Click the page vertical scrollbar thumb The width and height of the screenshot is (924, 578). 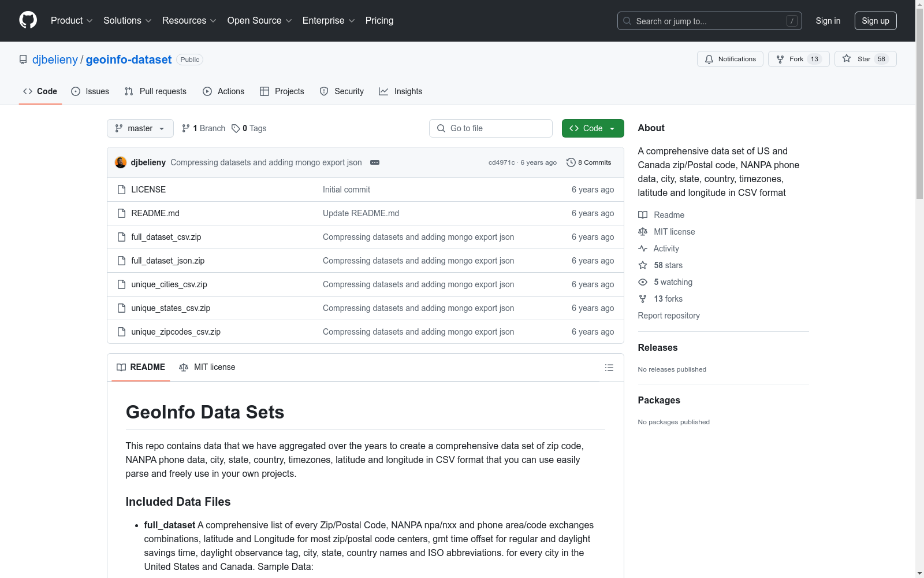(x=919, y=104)
